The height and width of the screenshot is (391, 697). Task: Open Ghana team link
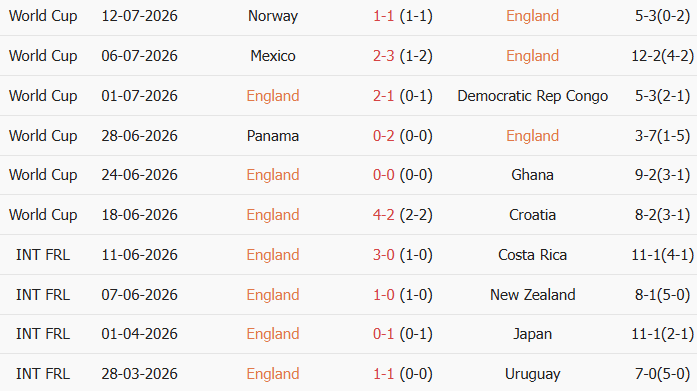pyautogui.click(x=533, y=175)
